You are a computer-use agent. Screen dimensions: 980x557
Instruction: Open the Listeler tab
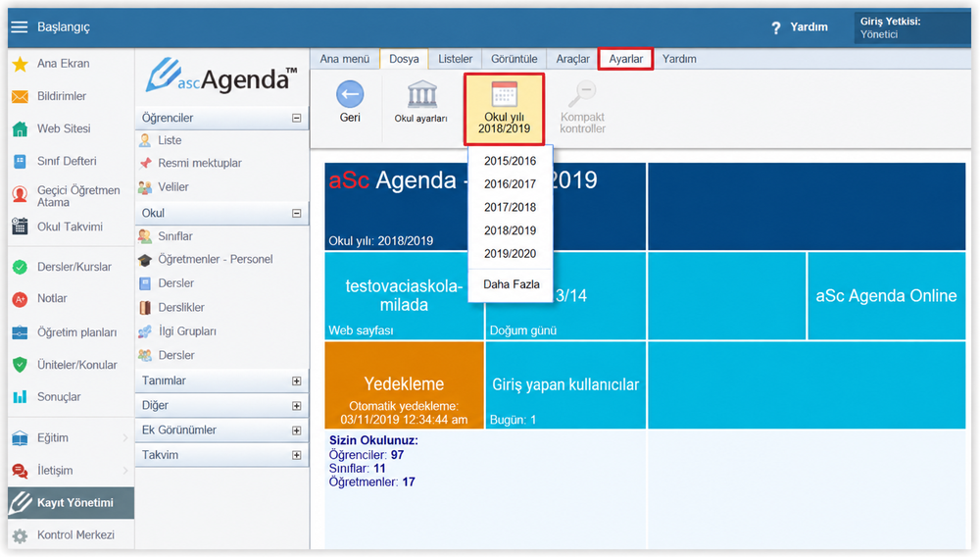(x=455, y=59)
